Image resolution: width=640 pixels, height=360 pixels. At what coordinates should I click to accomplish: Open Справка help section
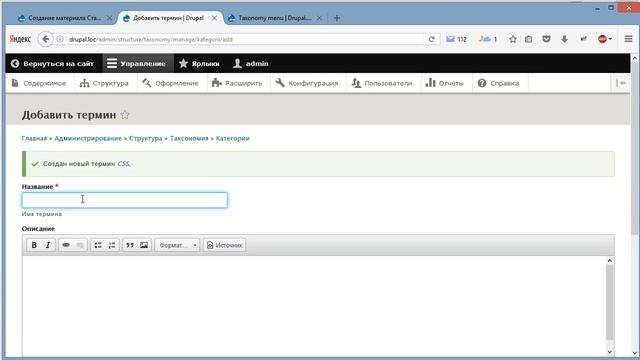pos(498,83)
